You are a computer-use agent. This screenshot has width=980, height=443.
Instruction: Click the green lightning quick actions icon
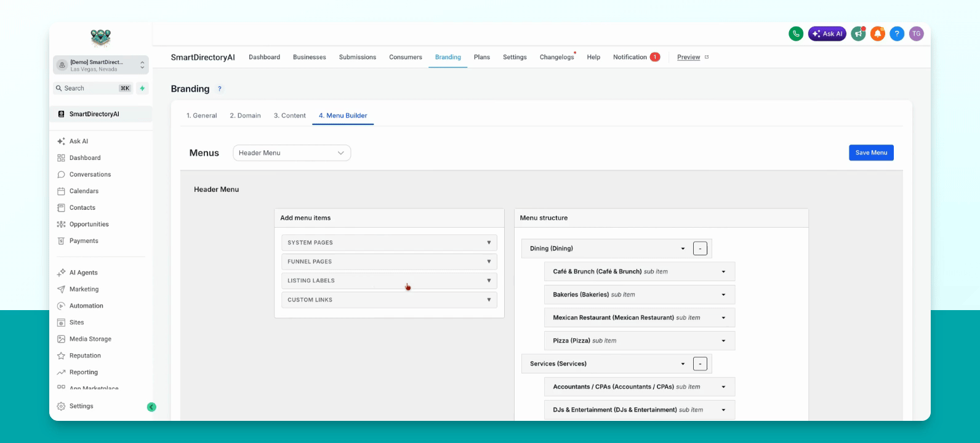pyautogui.click(x=142, y=88)
